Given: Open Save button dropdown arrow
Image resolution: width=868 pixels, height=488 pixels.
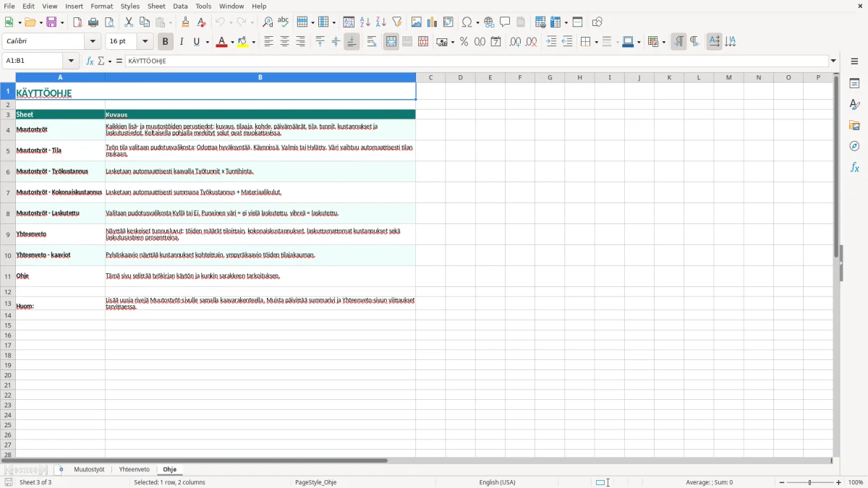Looking at the screenshot, I should point(61,22).
